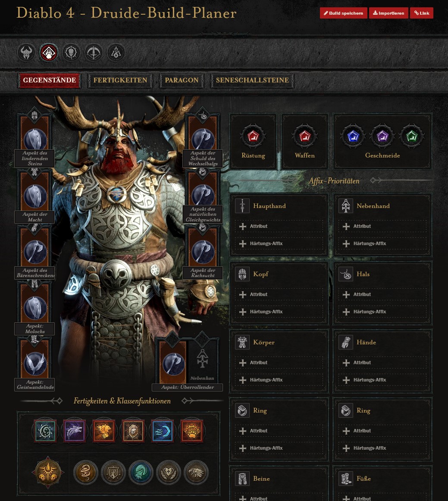Add a Härtungs-Affix to Nebenhand
The height and width of the screenshot is (501, 448).
tap(382, 243)
